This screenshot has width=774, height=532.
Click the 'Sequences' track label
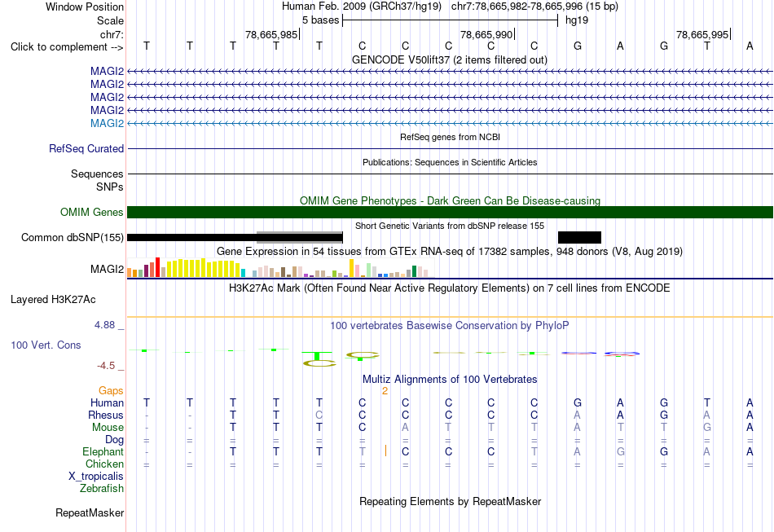tap(97, 174)
